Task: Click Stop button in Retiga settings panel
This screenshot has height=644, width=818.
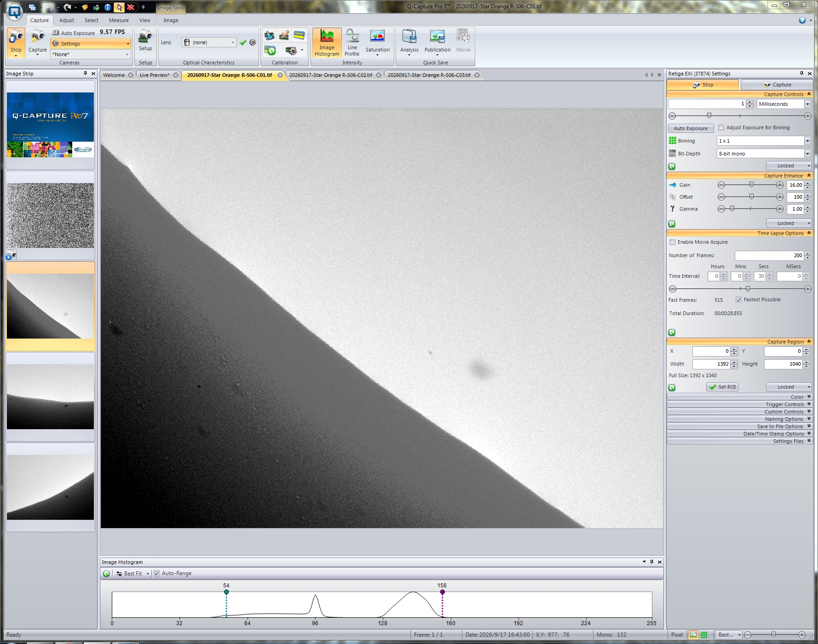Action: coord(703,85)
